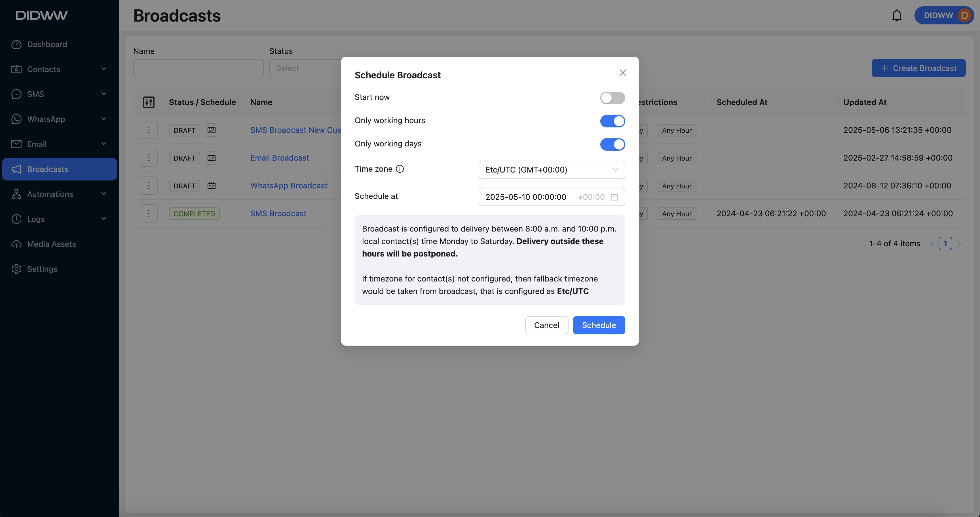Enable the Start now toggle

(612, 98)
